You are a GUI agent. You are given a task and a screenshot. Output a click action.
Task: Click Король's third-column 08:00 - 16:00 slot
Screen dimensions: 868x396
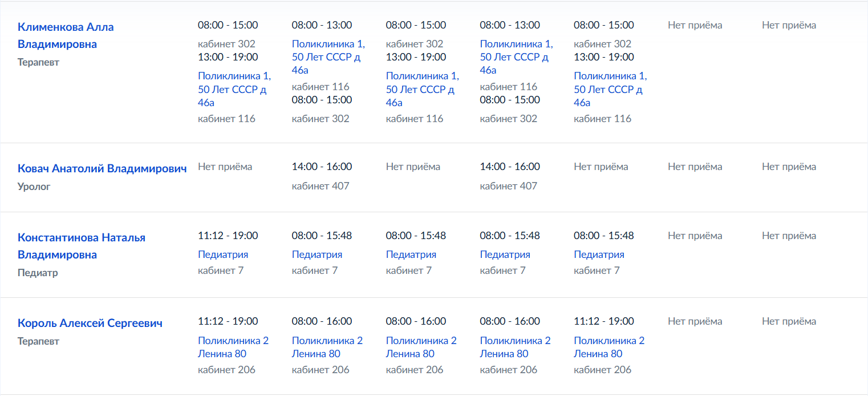[x=416, y=321]
